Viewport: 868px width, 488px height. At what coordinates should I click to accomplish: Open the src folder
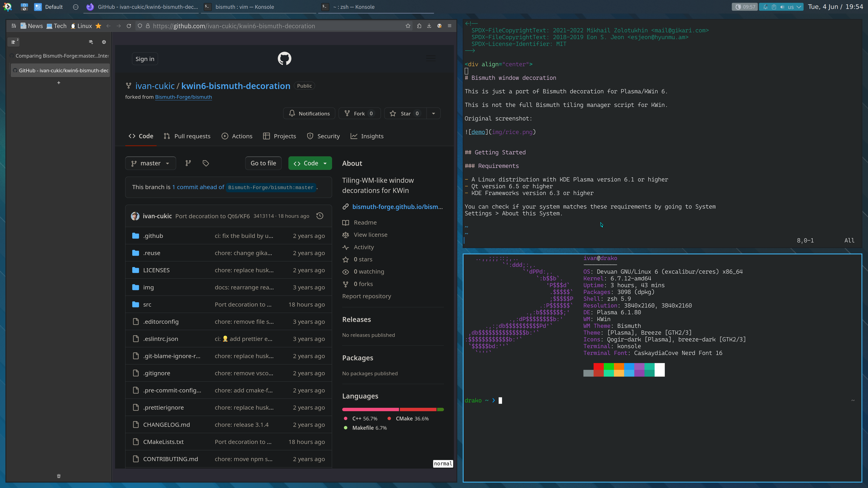(x=147, y=305)
